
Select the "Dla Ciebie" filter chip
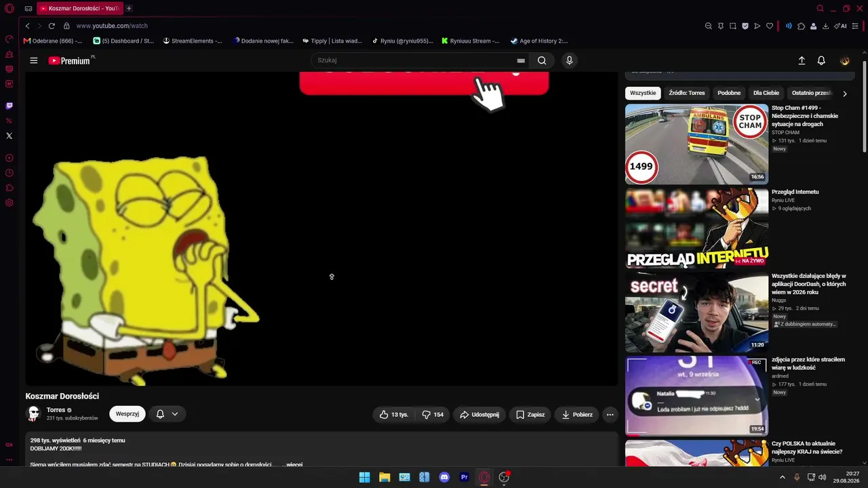766,93
